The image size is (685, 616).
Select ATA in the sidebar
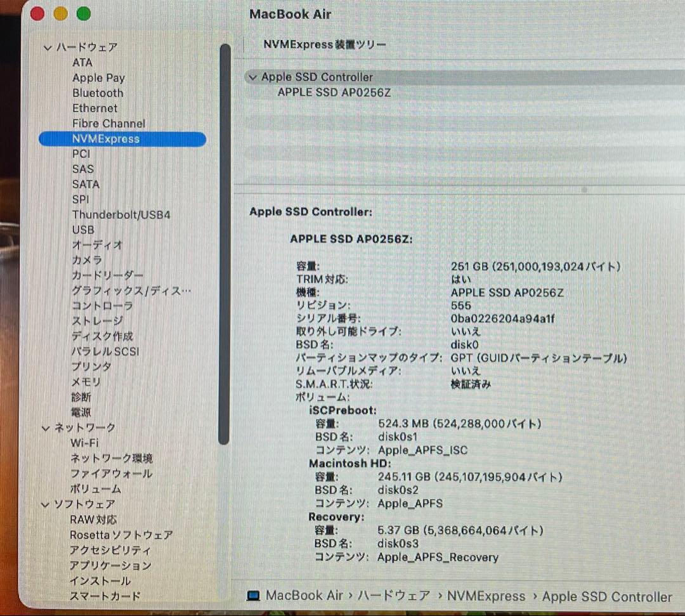pos(82,62)
